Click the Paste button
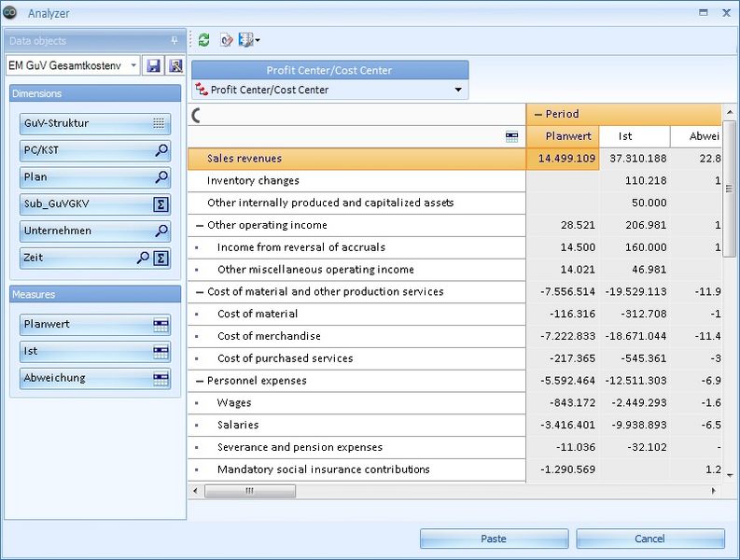The width and height of the screenshot is (740, 560). point(495,539)
